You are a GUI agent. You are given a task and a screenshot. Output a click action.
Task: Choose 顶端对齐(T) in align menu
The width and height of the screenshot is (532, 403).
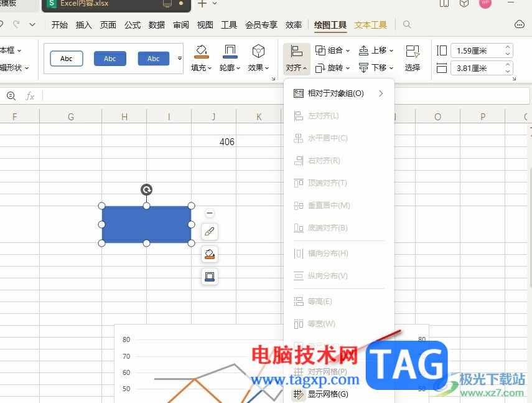tap(339, 183)
